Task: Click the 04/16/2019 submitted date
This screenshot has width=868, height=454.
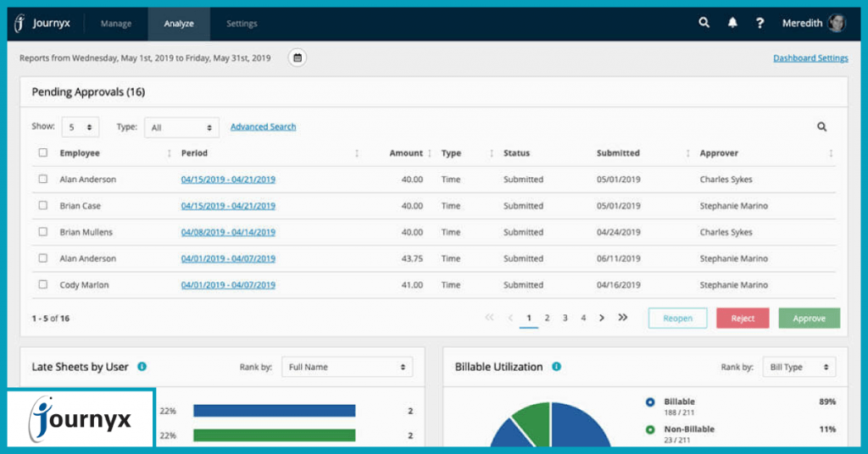Action: 618,285
